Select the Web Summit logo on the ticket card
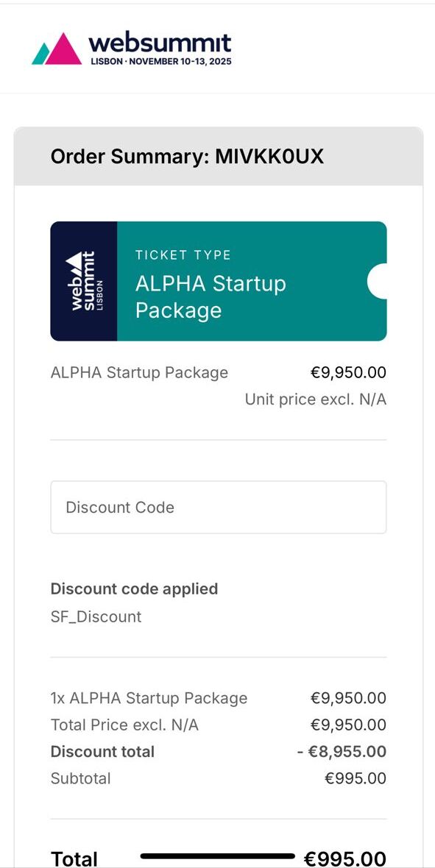Image resolution: width=435 pixels, height=868 pixels. click(82, 280)
